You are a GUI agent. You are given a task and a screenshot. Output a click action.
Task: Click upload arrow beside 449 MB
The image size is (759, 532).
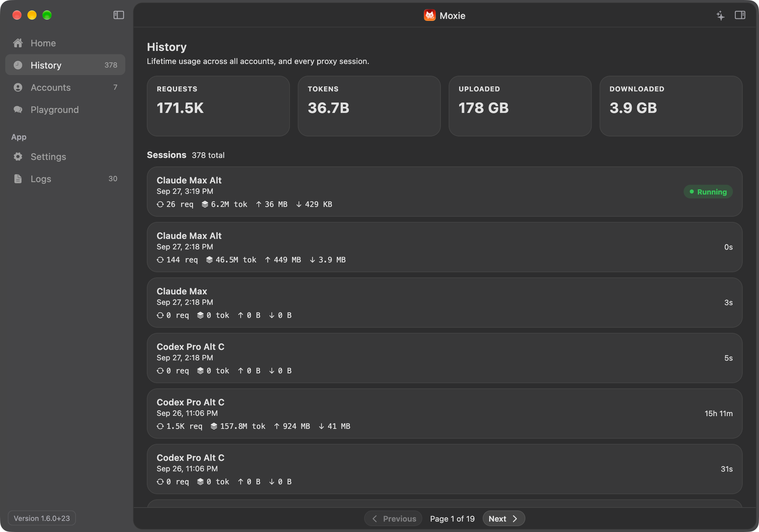coord(268,260)
